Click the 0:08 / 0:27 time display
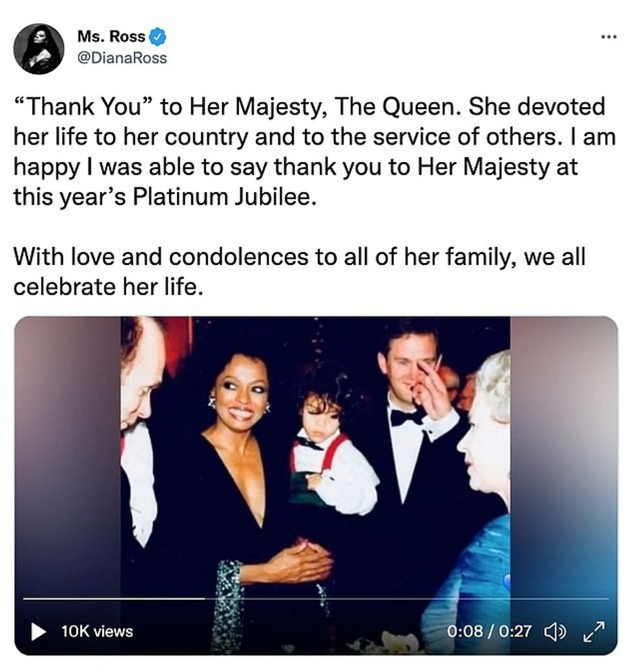Viewport: 633px width, 672px height. click(489, 631)
